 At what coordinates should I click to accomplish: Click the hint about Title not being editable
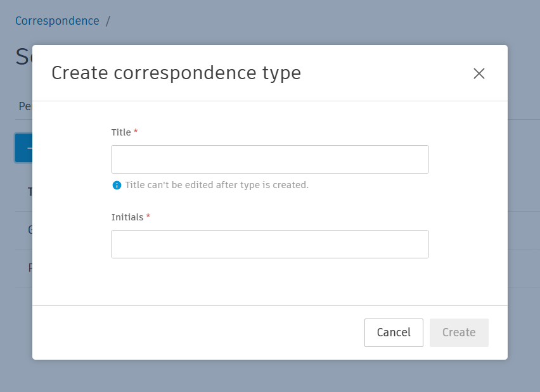point(217,186)
